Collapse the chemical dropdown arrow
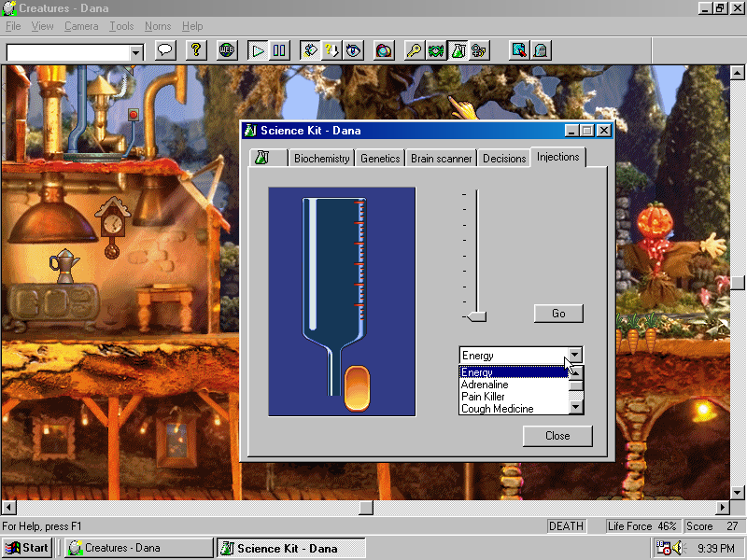The height and width of the screenshot is (560, 747). [x=575, y=355]
